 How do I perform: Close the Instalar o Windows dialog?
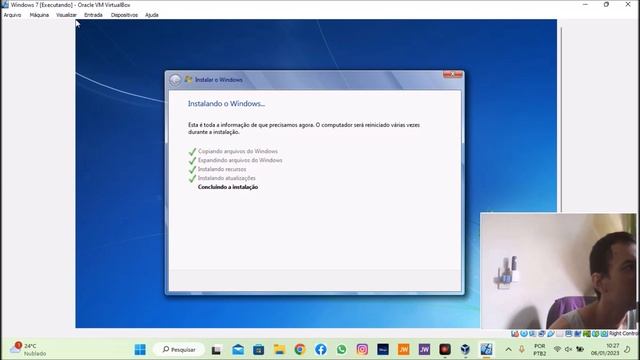(x=453, y=74)
